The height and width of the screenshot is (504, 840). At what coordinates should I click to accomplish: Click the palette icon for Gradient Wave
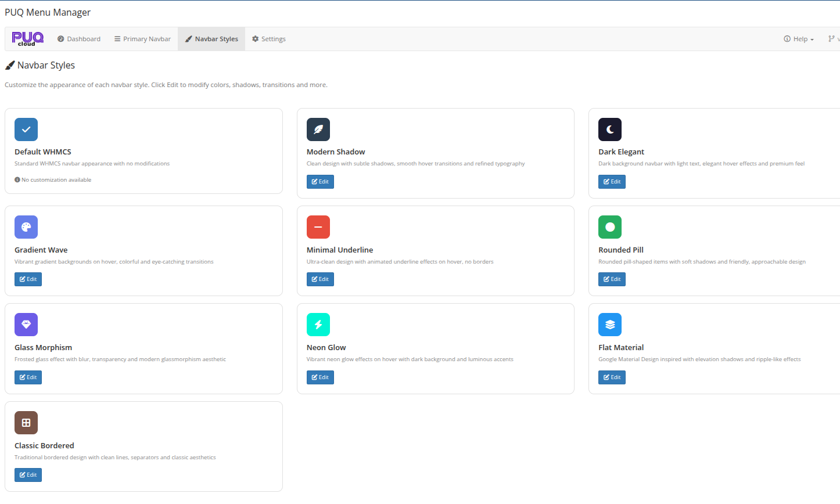click(26, 226)
